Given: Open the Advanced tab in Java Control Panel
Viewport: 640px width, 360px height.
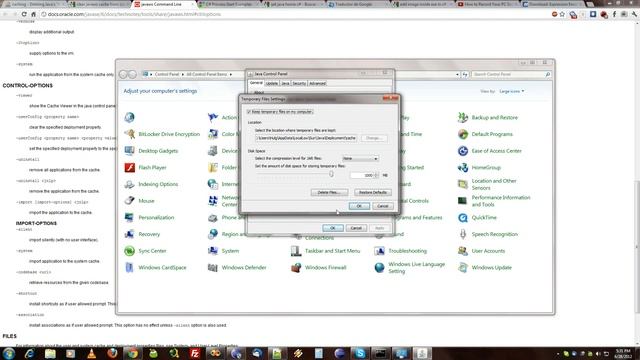Looking at the screenshot, I should coord(317,83).
